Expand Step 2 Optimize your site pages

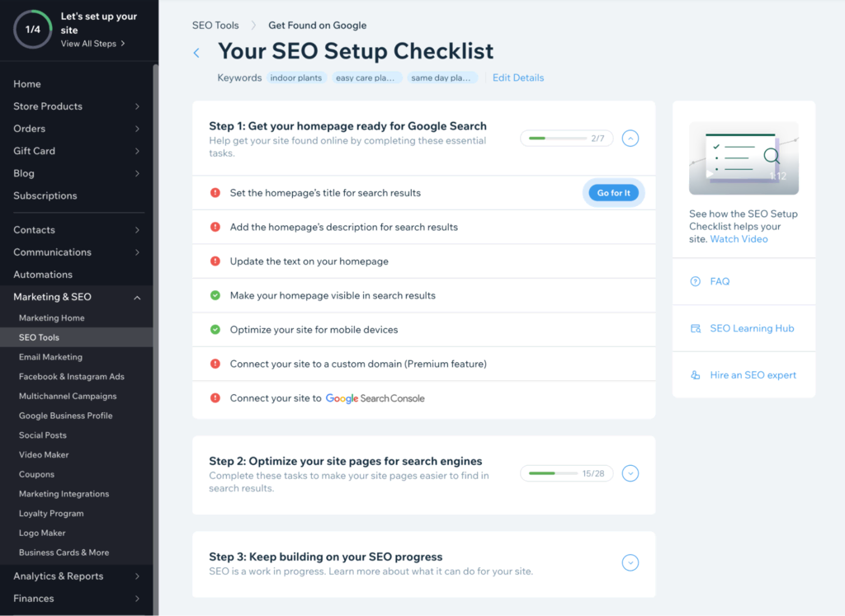tap(630, 473)
